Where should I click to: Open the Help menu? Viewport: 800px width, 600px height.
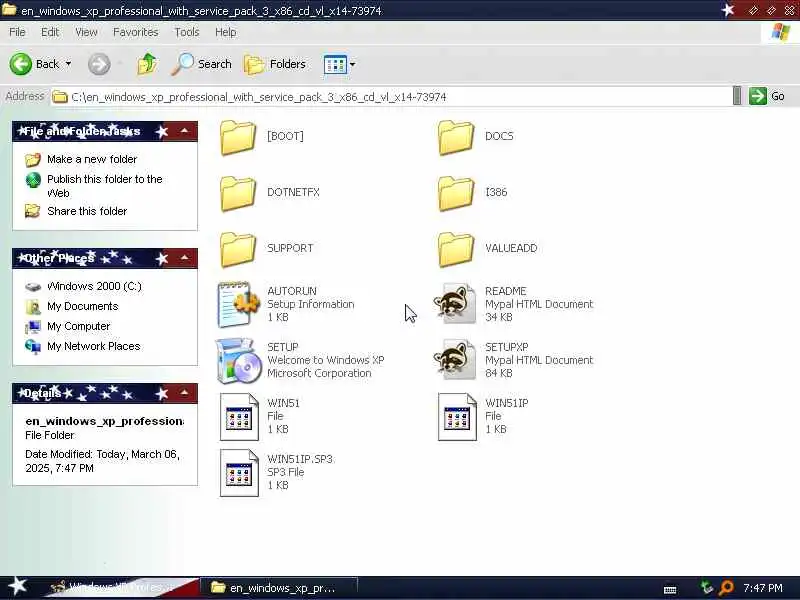226,32
